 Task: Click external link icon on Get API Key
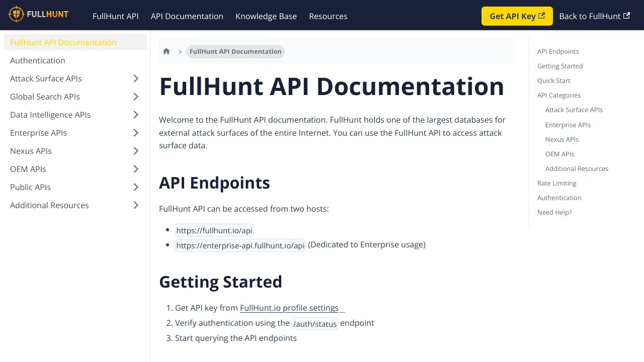(541, 16)
